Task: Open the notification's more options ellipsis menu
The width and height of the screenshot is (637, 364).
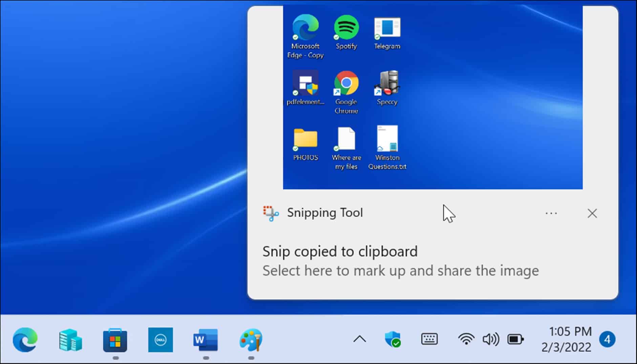Action: [551, 213]
